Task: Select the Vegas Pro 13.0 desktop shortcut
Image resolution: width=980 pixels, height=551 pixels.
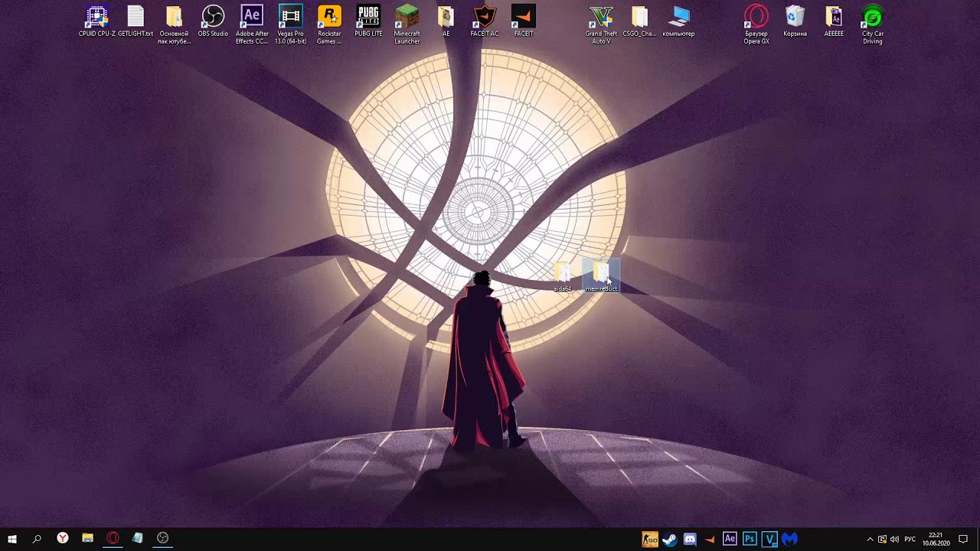Action: [290, 25]
